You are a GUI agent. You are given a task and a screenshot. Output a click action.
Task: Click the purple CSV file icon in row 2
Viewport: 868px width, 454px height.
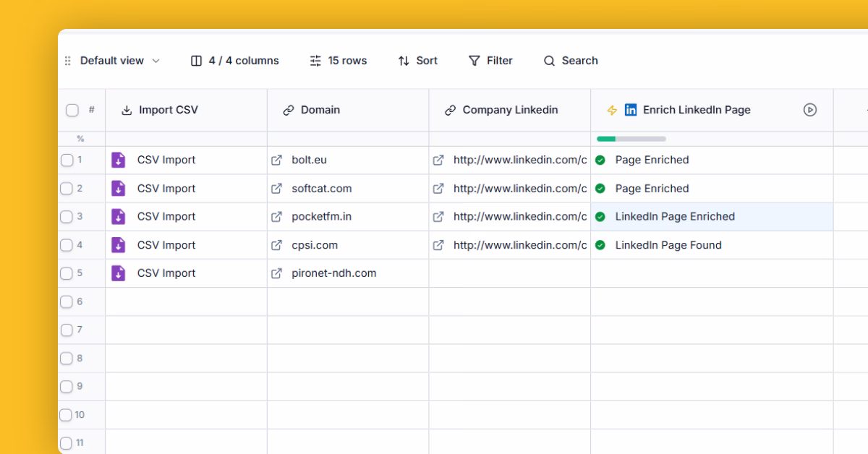click(x=118, y=189)
